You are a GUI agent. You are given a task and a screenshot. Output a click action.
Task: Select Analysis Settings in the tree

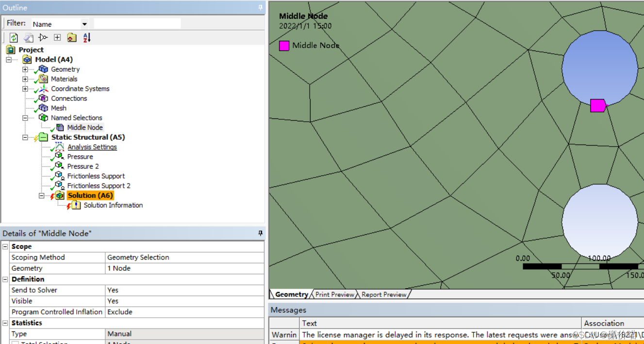92,147
